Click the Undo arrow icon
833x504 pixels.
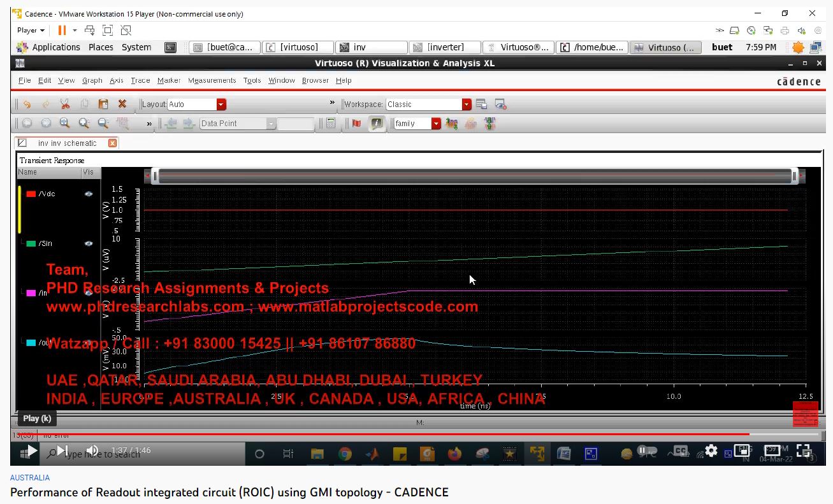(27, 104)
